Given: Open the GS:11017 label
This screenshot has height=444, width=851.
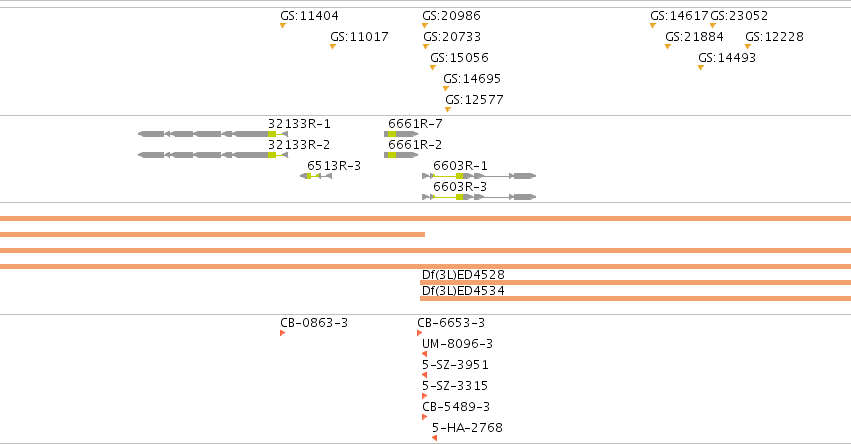Looking at the screenshot, I should 359,37.
